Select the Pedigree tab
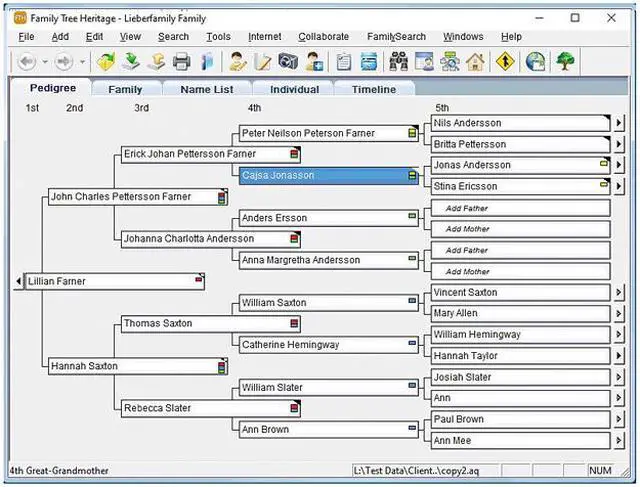The width and height of the screenshot is (640, 487). [53, 88]
